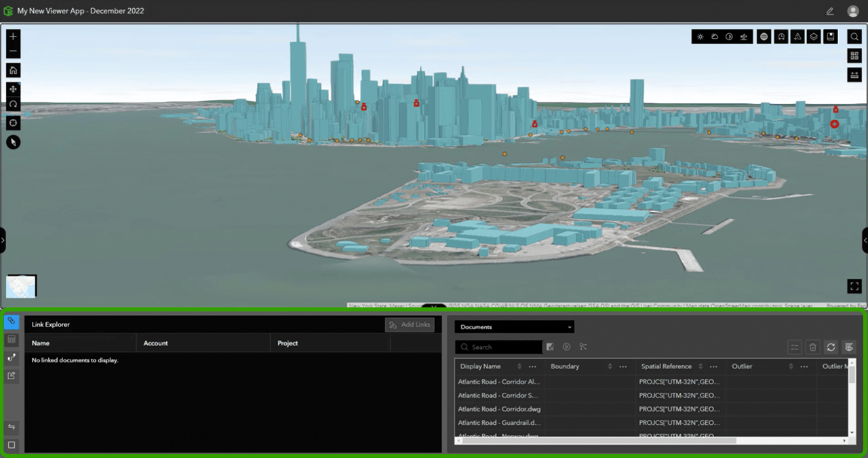Refresh the Documents table with the refresh icon
Screen dimensions: 868x458
pyautogui.click(x=831, y=347)
